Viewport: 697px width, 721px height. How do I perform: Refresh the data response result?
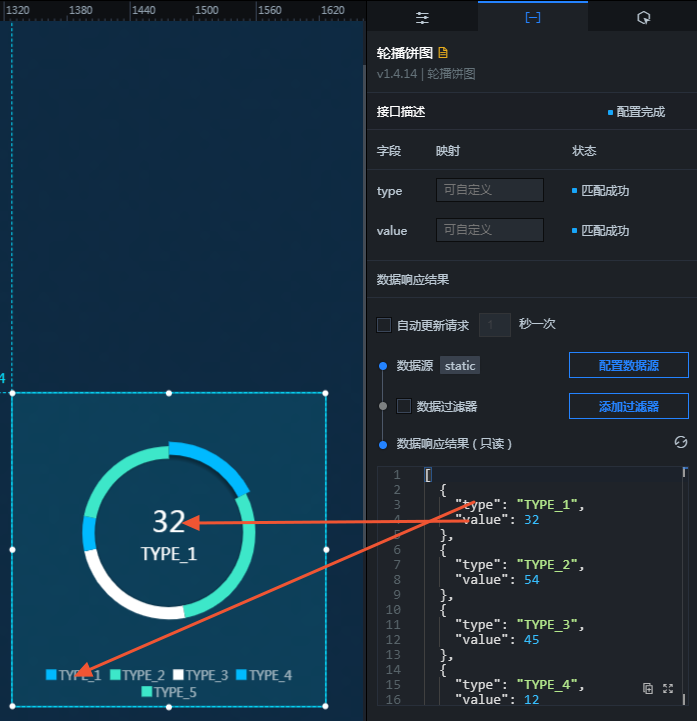point(680,442)
